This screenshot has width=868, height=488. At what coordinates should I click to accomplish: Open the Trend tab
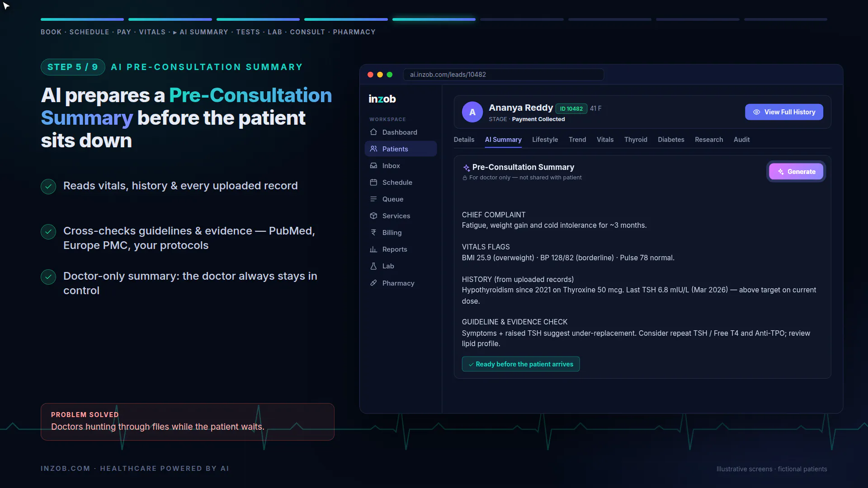tap(577, 140)
